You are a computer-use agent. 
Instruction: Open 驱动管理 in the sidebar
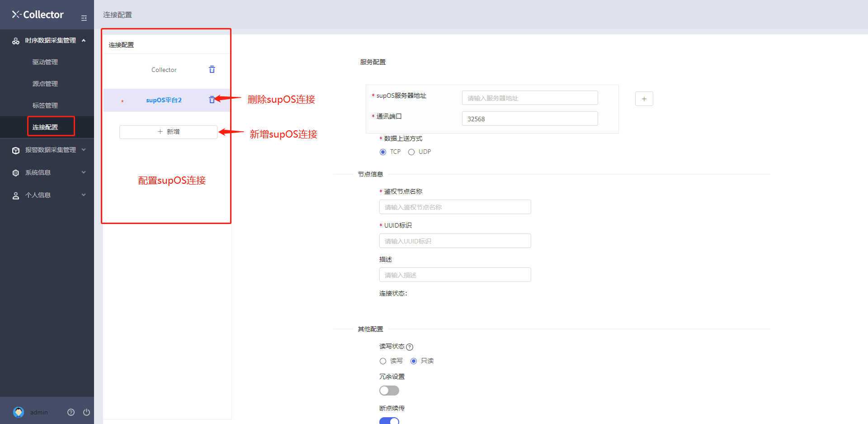pos(45,62)
